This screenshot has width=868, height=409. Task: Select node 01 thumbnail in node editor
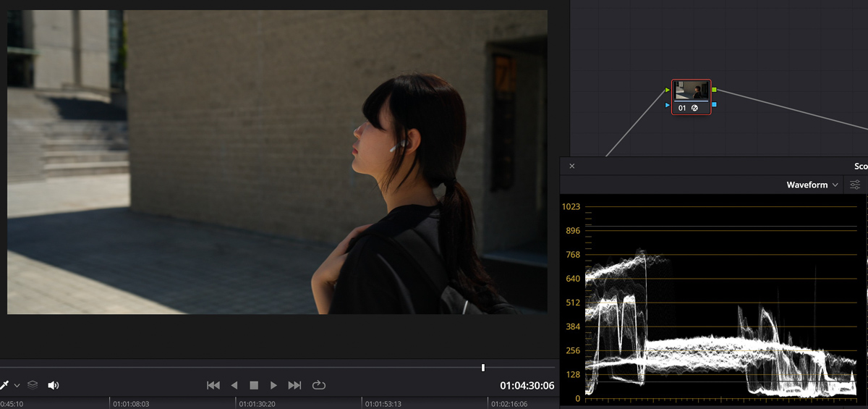(691, 90)
